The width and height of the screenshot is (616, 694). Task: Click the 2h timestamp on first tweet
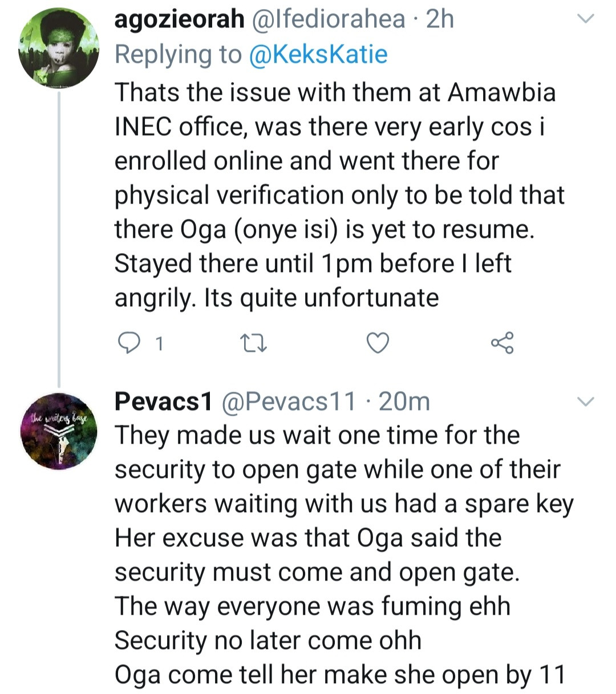tap(440, 19)
